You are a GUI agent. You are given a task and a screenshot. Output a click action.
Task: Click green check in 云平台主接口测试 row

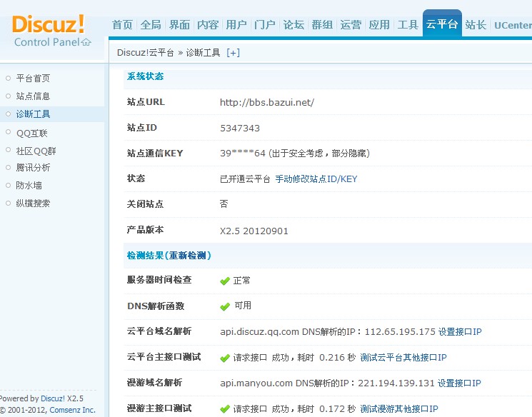(x=225, y=358)
